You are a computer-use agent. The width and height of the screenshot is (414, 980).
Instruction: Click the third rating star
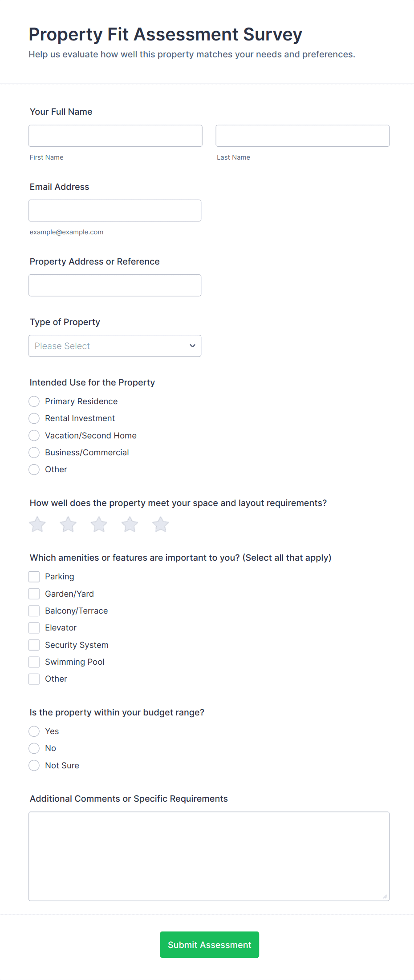pos(99,524)
